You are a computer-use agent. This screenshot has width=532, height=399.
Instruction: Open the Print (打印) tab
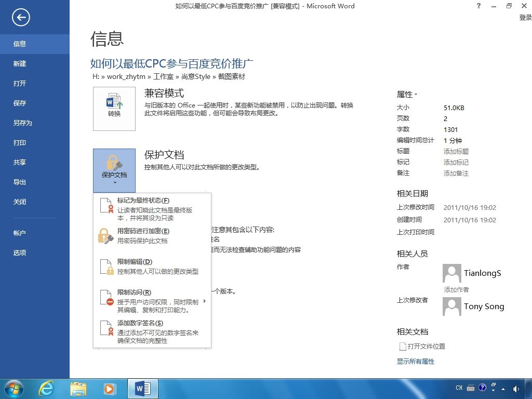pos(35,142)
